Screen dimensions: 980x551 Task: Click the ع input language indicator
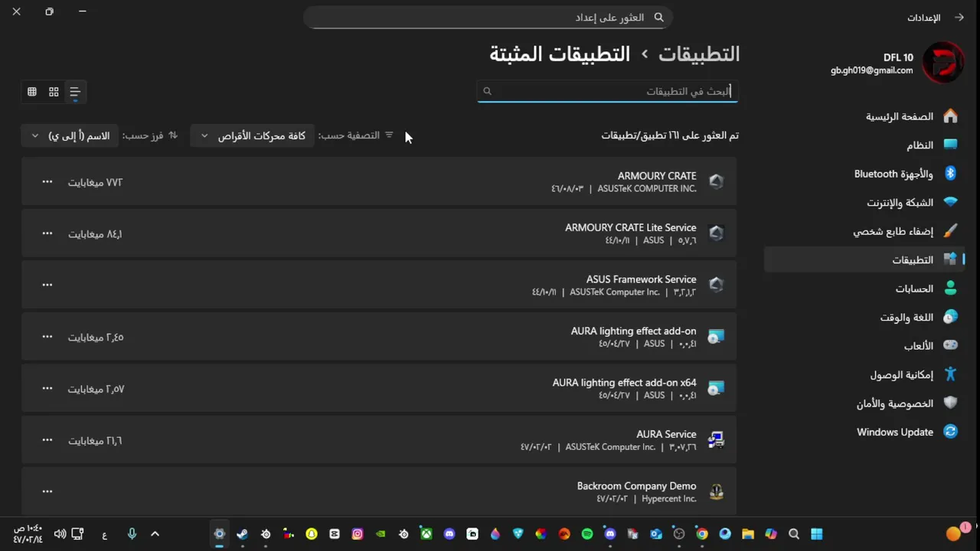104,534
